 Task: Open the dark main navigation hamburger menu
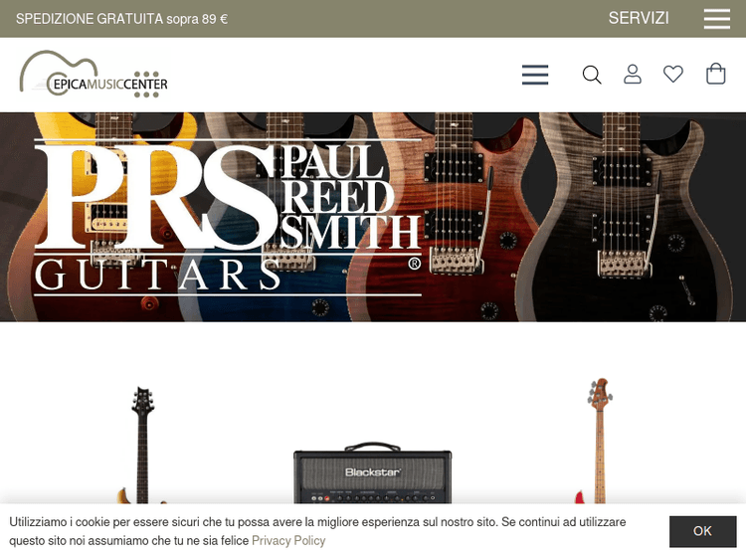[x=535, y=76]
